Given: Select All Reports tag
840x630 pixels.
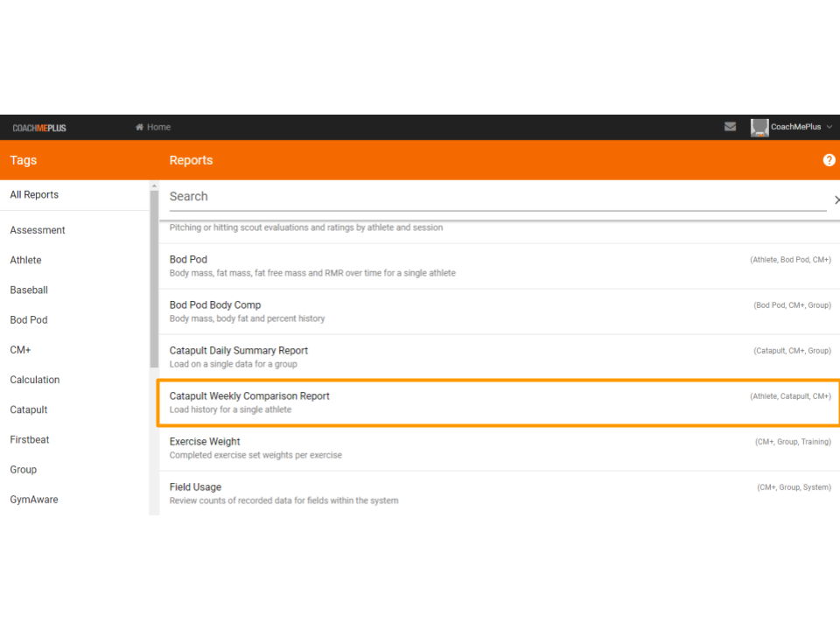Looking at the screenshot, I should click(x=34, y=194).
